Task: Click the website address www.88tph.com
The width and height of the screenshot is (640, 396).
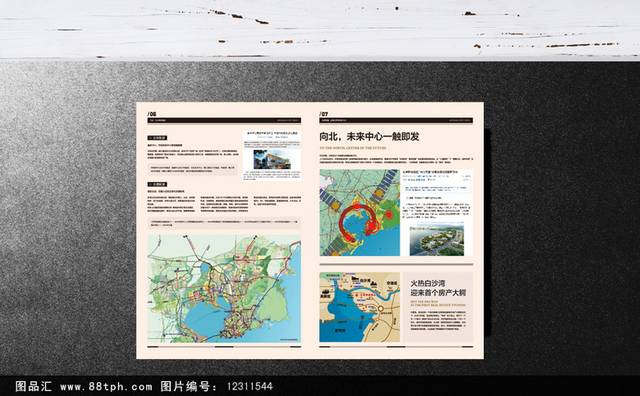Action: [106, 387]
